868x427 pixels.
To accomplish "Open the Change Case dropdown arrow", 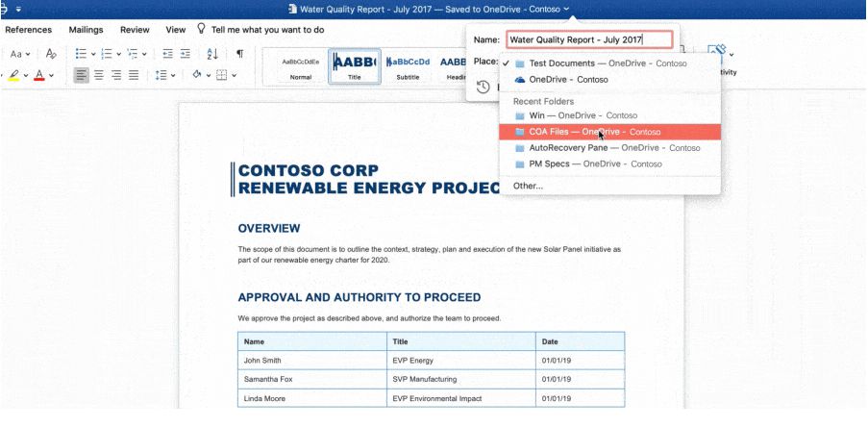I will (x=28, y=54).
